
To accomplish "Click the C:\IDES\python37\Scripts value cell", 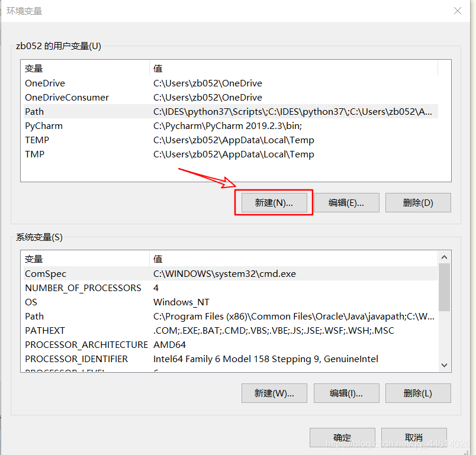I will tap(292, 112).
